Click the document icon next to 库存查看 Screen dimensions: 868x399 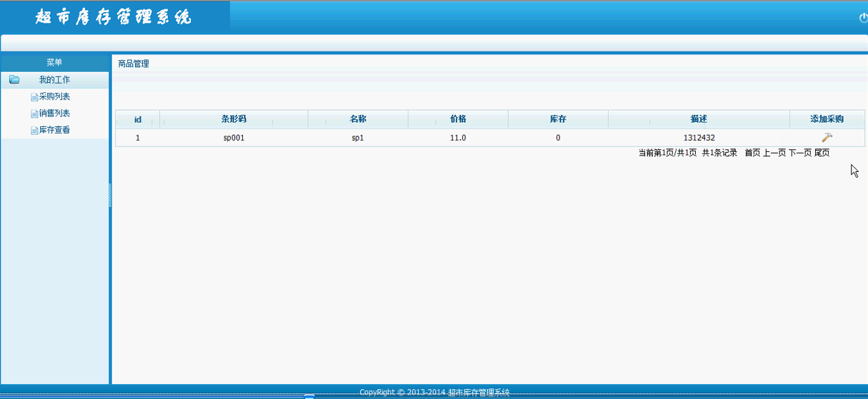click(34, 131)
